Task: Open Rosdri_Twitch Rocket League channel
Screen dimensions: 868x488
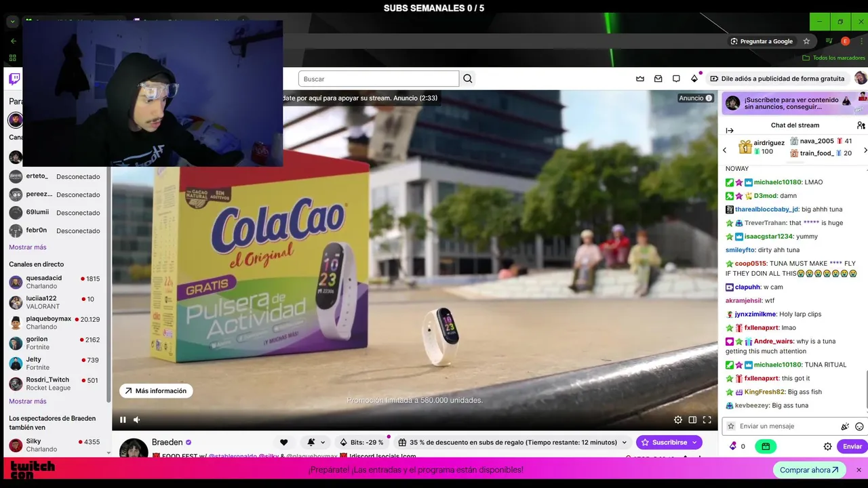Action: pyautogui.click(x=54, y=384)
